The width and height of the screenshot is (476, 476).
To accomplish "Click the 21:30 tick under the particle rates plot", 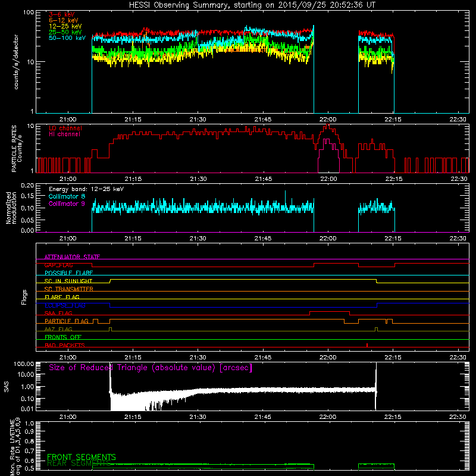I will [198, 179].
